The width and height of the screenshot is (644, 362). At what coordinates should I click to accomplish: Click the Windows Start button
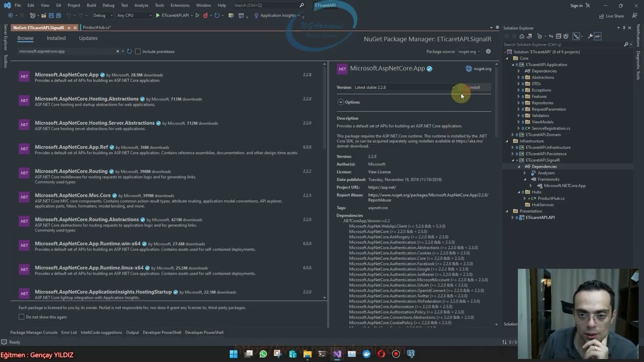pos(233,354)
